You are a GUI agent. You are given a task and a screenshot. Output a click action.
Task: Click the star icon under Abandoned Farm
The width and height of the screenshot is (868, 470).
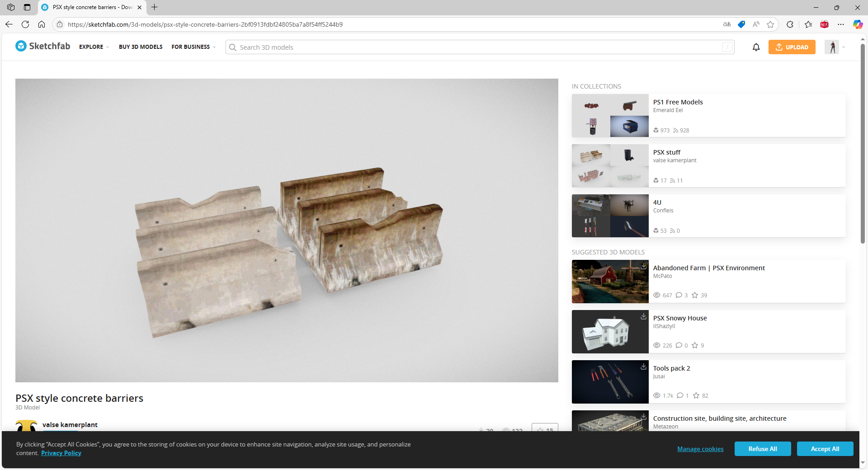tap(695, 295)
